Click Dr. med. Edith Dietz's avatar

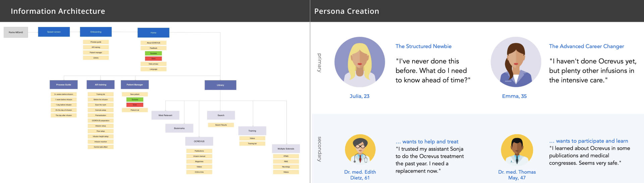click(x=360, y=150)
